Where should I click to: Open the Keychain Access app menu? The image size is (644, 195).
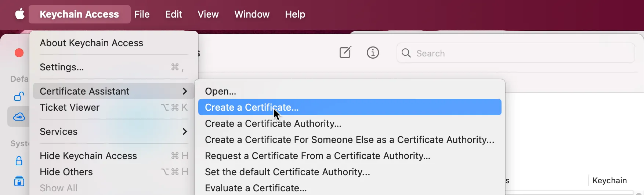point(79,14)
